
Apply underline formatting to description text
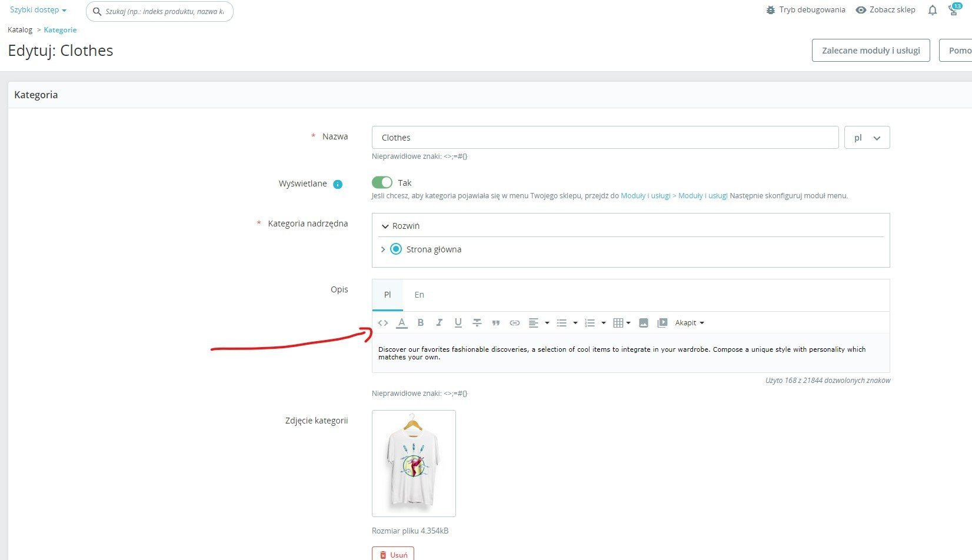458,323
